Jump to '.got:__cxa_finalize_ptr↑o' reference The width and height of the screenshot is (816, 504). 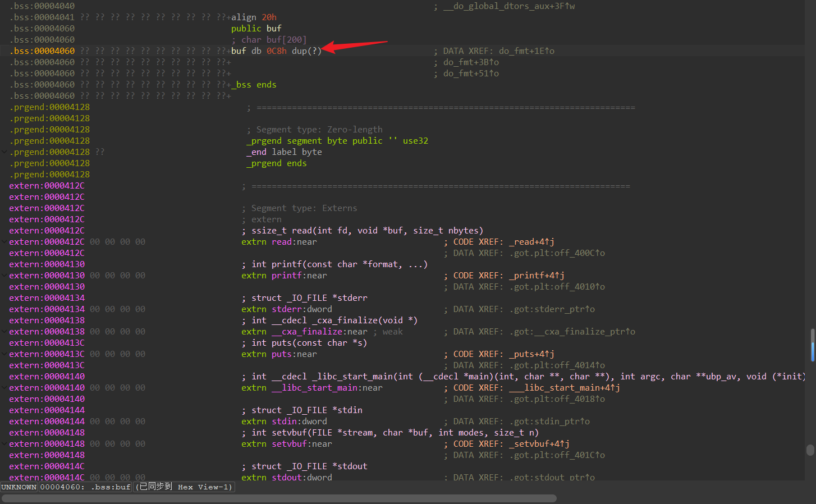coord(572,331)
